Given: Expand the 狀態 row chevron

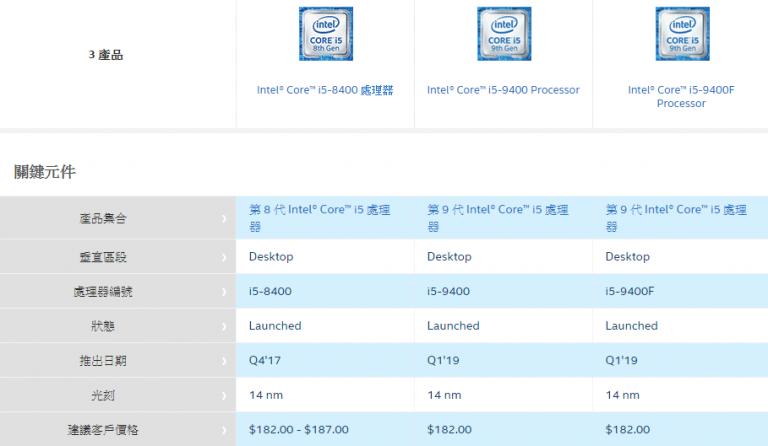Looking at the screenshot, I should 224,326.
